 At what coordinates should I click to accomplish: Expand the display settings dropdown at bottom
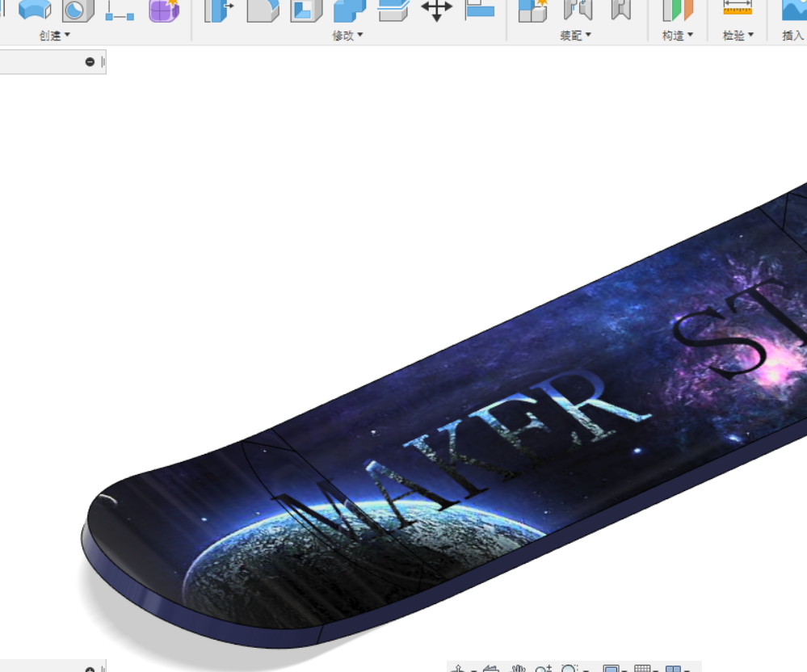tap(624, 670)
